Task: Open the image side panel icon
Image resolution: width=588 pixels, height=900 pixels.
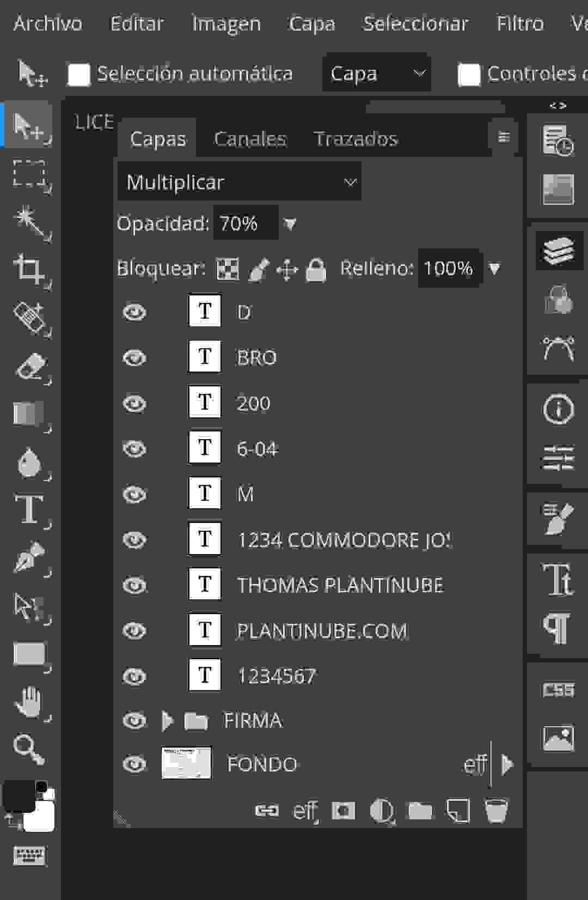Action: [x=558, y=738]
